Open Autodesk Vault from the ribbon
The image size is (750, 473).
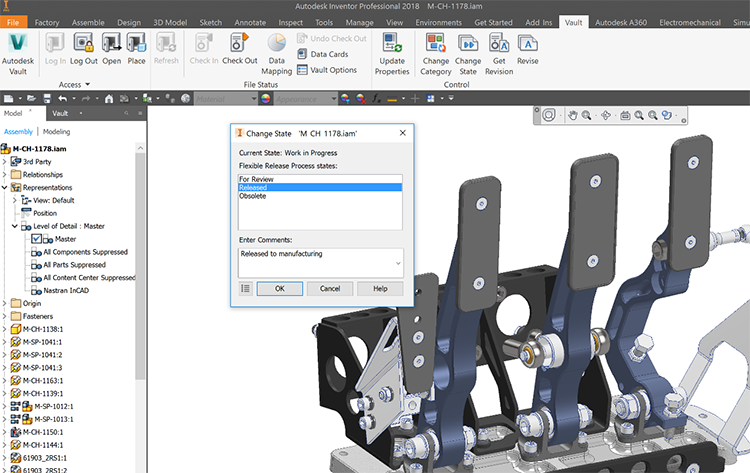click(x=18, y=54)
